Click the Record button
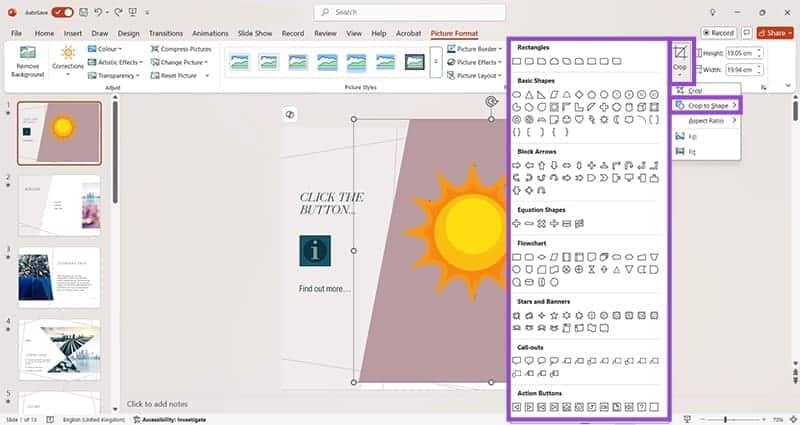800x425 pixels. tap(718, 33)
